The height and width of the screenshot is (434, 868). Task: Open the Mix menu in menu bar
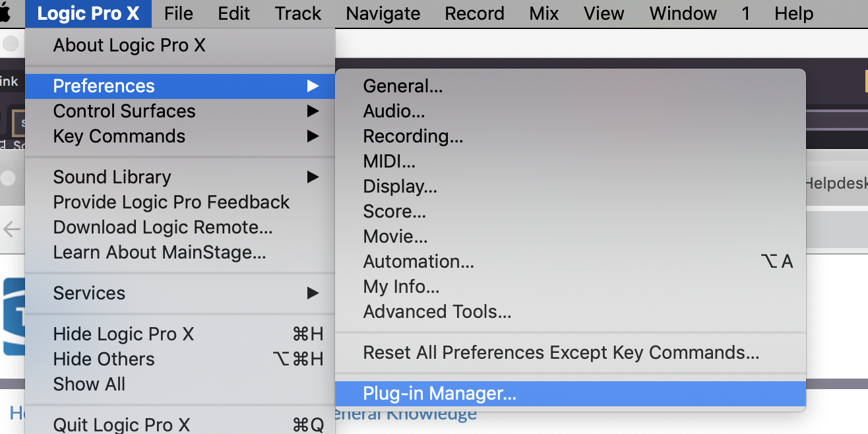544,13
